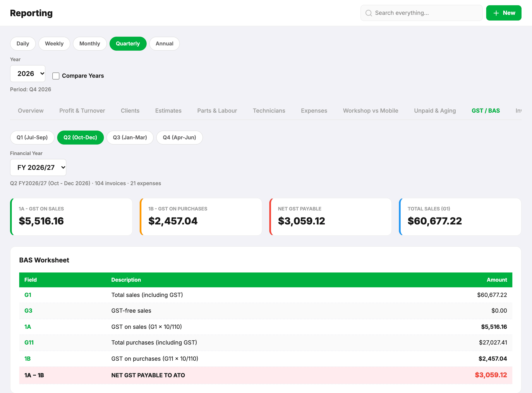This screenshot has width=532, height=393.
Task: Click the Net GST Payable card
Action: point(330,217)
